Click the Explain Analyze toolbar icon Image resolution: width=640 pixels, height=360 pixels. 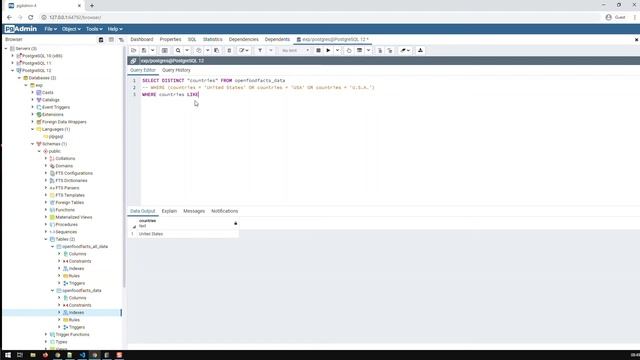(359, 51)
